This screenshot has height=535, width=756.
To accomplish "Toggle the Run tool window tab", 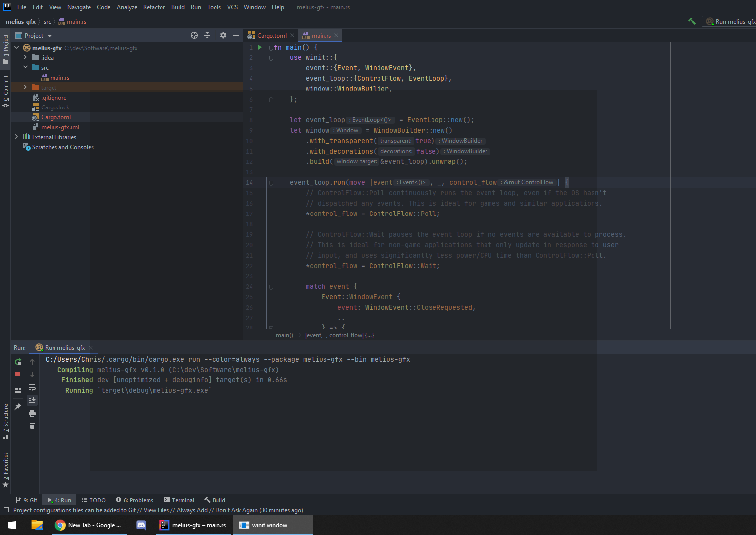I will [x=59, y=500].
